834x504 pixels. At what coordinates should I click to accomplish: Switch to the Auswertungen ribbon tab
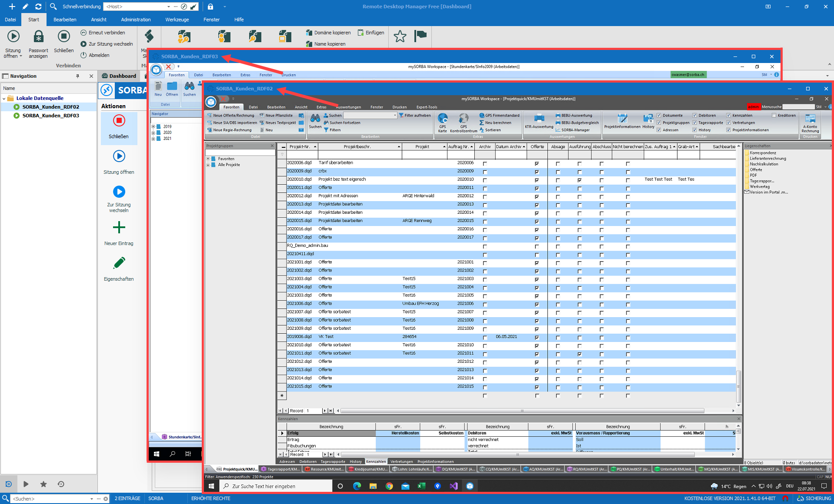[x=348, y=107]
